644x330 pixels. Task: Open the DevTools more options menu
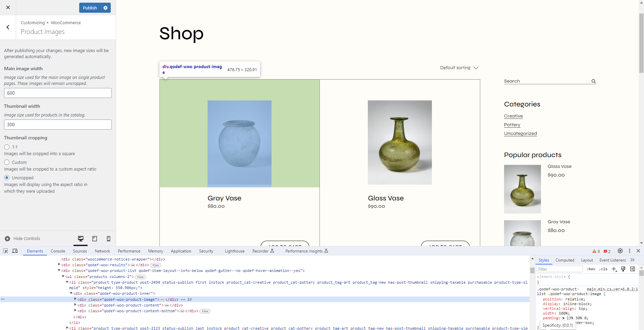click(x=630, y=251)
